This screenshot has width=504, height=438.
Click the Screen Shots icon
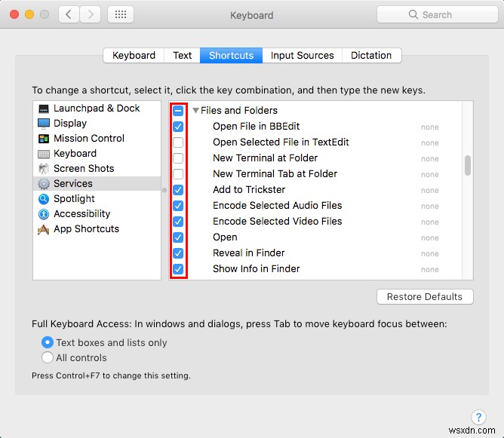tap(44, 169)
